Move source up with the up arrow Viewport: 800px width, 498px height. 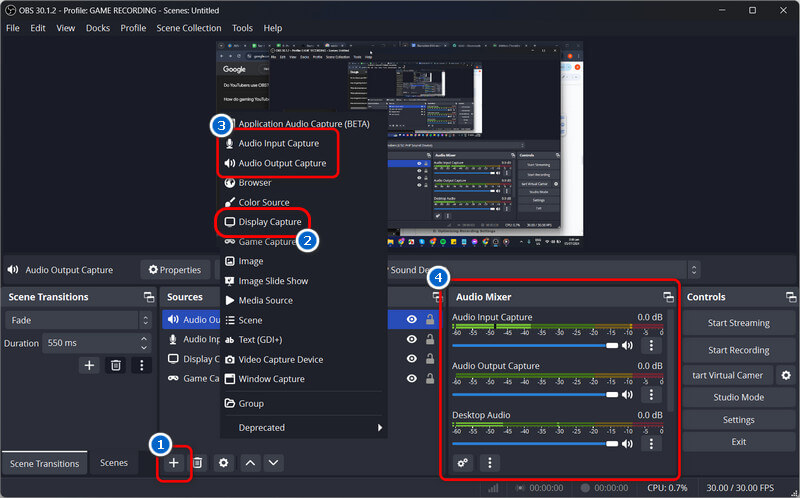coord(250,463)
